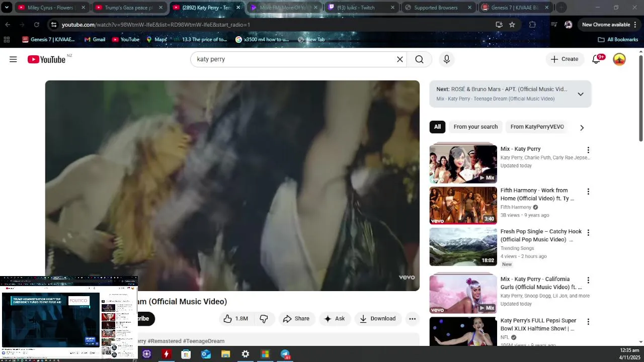The width and height of the screenshot is (644, 362).
Task: Go back in browser history
Action: (x=8, y=25)
